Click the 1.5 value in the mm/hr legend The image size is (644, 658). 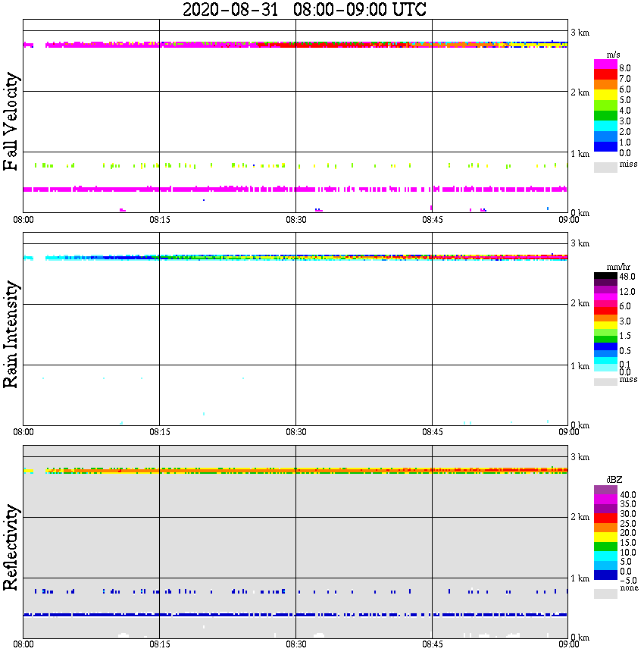coord(625,336)
